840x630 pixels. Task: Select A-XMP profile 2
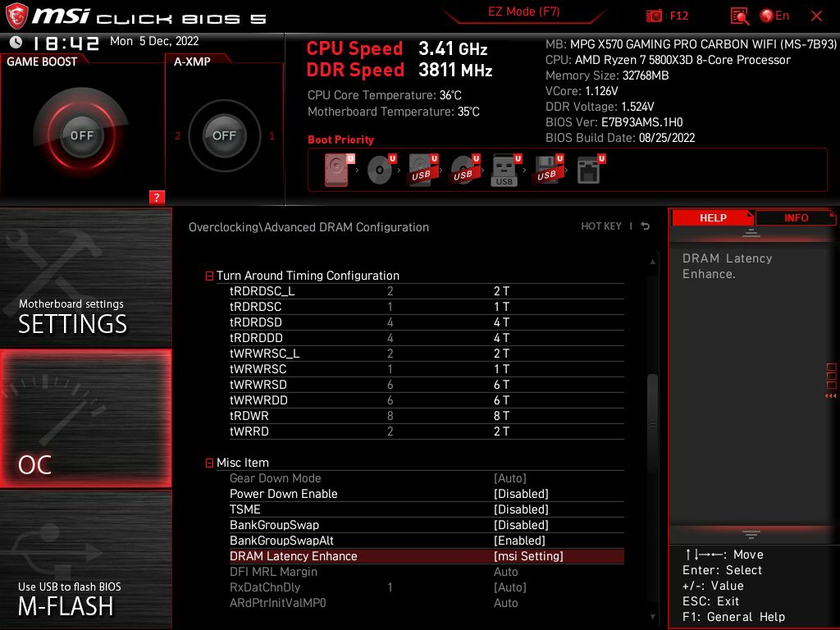[178, 135]
